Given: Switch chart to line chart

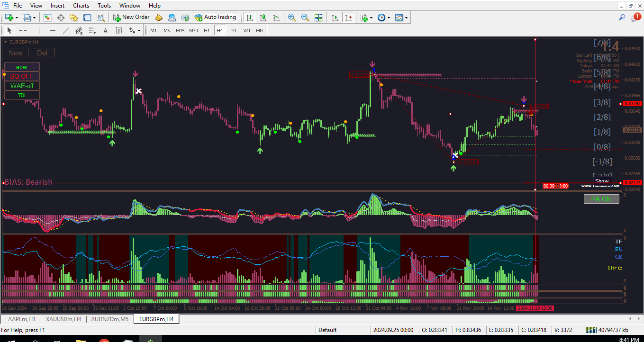Looking at the screenshot, I should [276, 18].
